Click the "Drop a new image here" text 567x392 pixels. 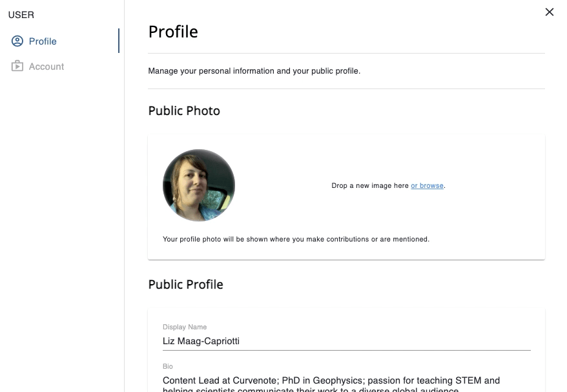pos(370,186)
